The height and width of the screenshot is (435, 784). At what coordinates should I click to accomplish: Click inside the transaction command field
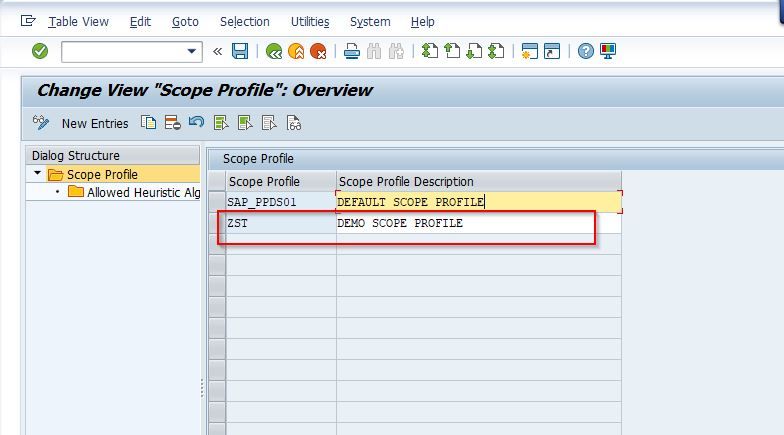click(x=123, y=52)
